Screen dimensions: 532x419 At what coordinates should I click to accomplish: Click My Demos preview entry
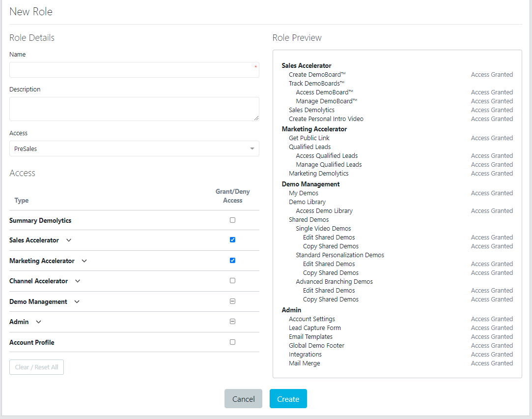point(304,193)
